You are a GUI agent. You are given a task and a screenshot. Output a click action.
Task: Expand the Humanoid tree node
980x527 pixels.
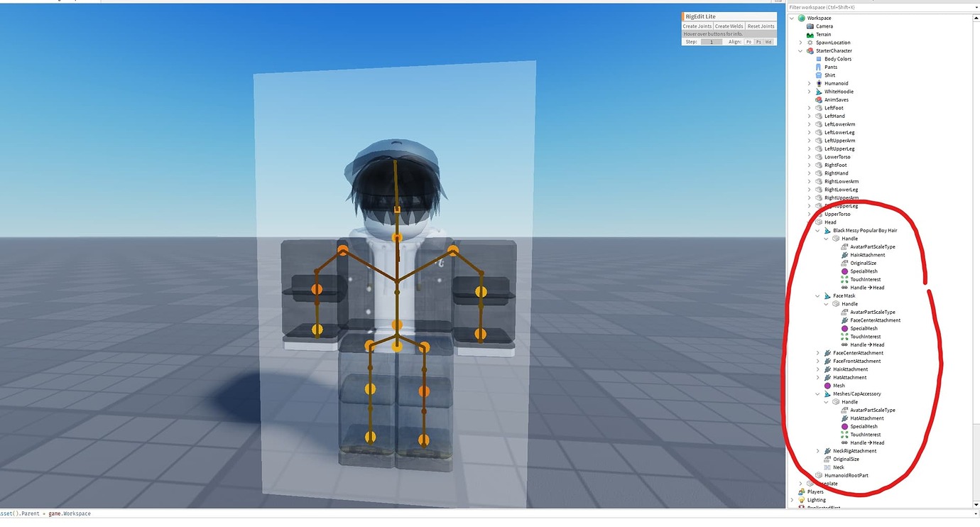810,83
